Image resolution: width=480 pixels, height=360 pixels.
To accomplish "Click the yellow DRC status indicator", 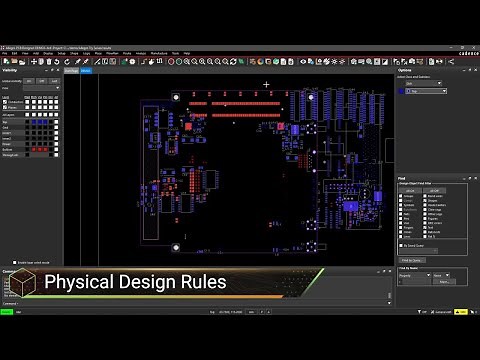I will pyautogui.click(x=461, y=312).
